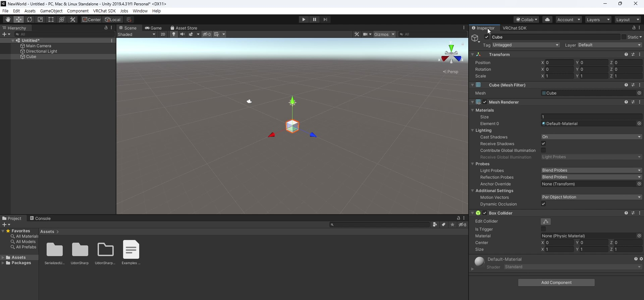Viewport: 644px width, 300px height.
Task: Open Gizmos dropdown arrow
Action: pos(393,34)
